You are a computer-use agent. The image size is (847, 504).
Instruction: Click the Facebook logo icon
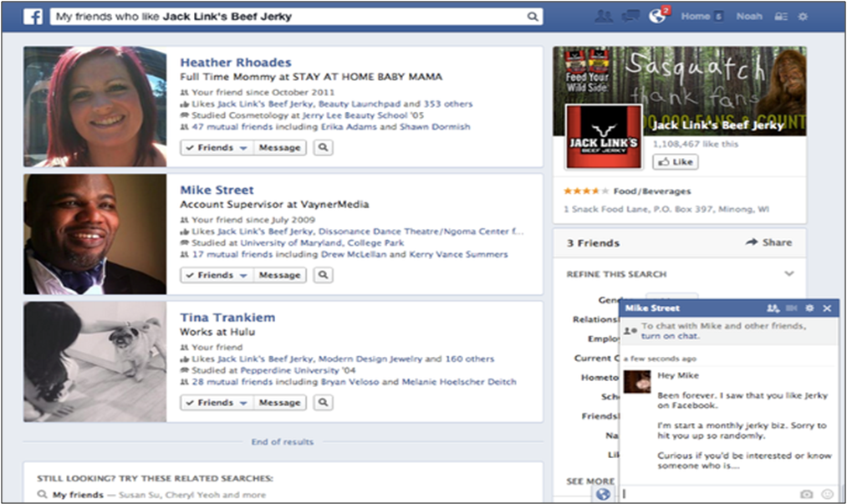point(33,17)
